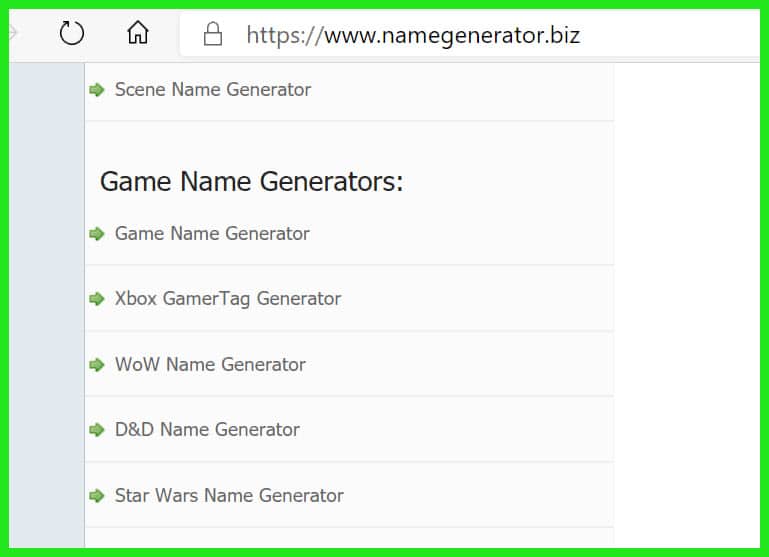The height and width of the screenshot is (557, 769).
Task: Open the Xbox GamerTag Generator link
Action: 228,299
